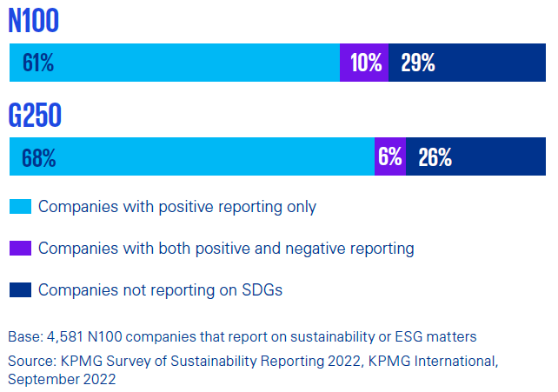Click the 68% segment of G250 bar
558x392 pixels.
click(191, 157)
